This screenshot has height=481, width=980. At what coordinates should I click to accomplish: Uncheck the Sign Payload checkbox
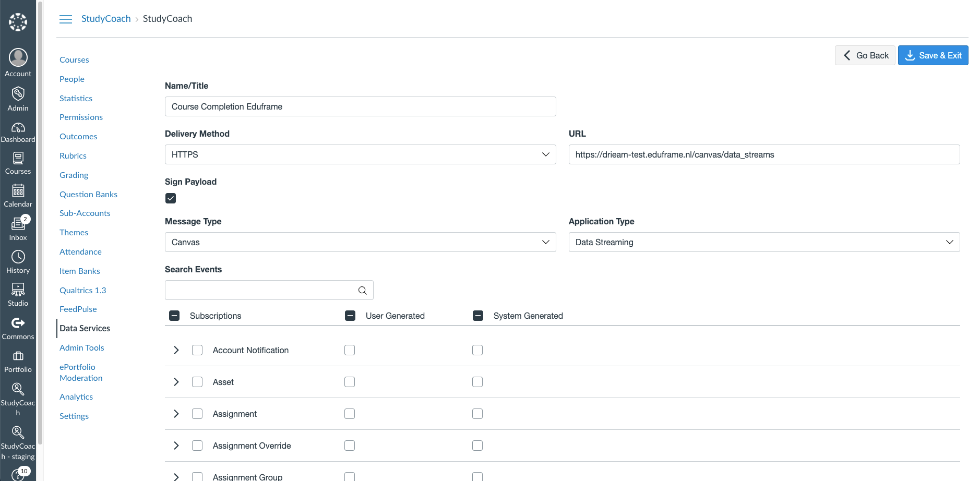(x=171, y=198)
